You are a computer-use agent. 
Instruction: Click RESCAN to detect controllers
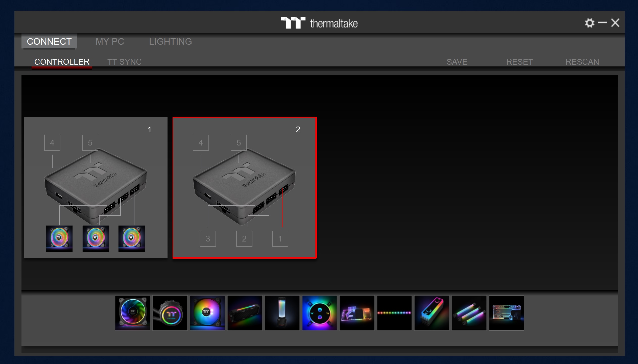tap(582, 62)
